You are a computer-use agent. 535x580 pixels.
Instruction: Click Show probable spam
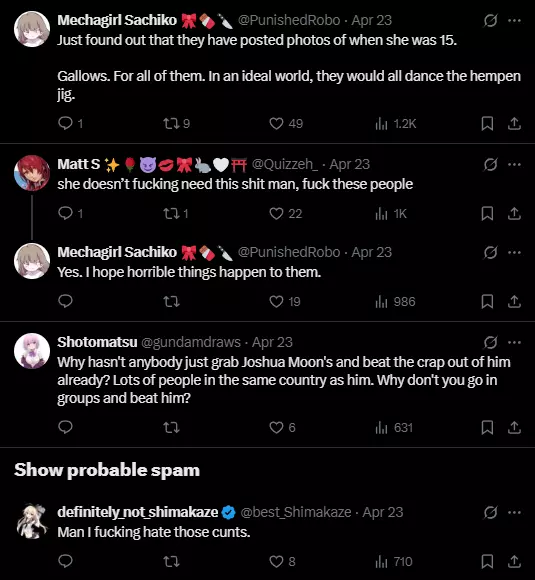(107, 470)
